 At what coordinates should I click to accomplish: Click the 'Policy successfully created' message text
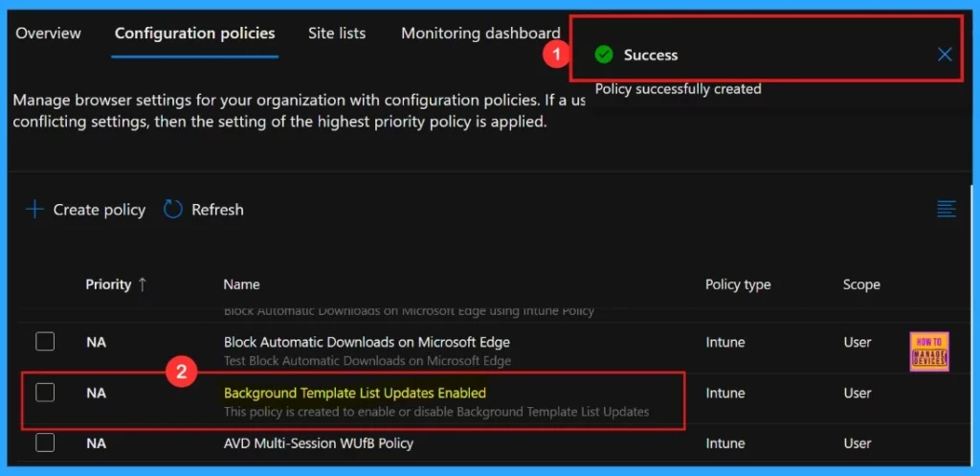(x=679, y=89)
